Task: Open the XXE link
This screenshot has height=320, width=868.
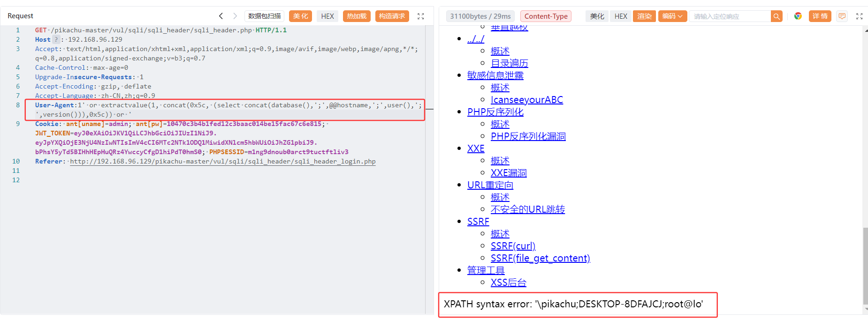Action: click(x=476, y=149)
